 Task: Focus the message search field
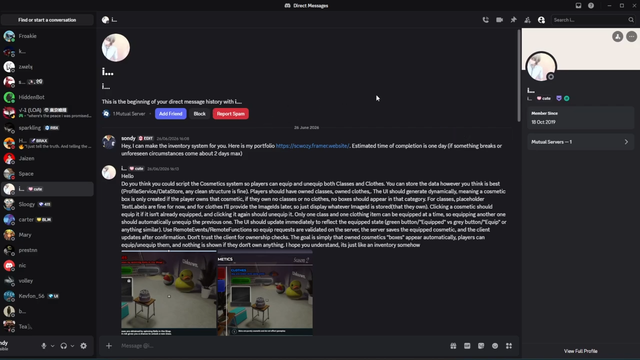pos(593,20)
